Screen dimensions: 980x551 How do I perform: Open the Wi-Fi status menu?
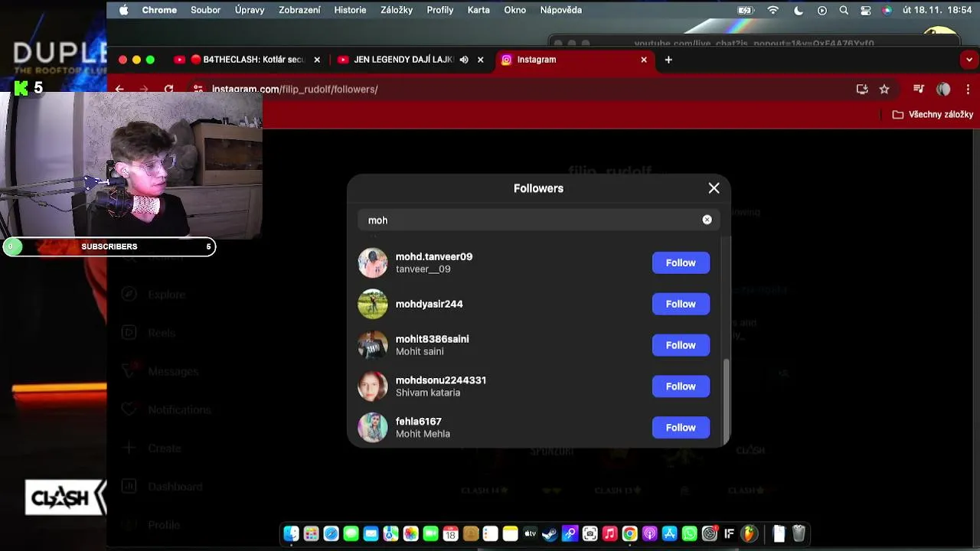(773, 10)
